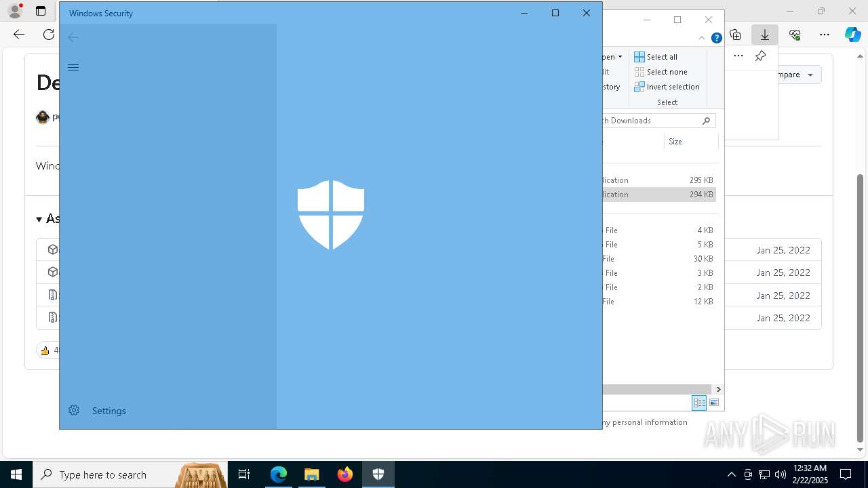This screenshot has width=868, height=488.
Task: Pin the Edge Downloads flyout
Action: tap(760, 56)
